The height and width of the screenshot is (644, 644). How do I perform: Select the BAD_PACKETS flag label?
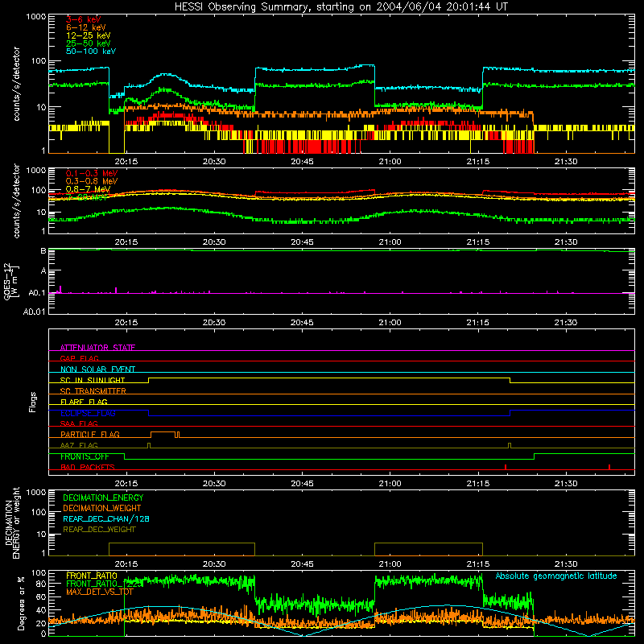[x=88, y=467]
